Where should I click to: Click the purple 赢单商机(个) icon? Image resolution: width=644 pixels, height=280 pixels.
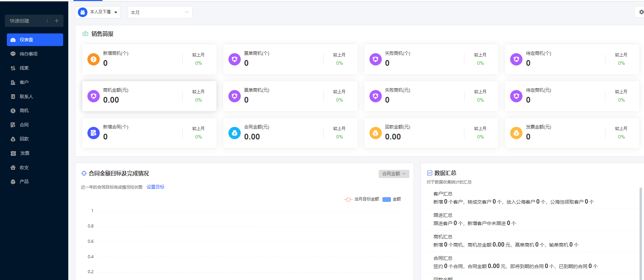coord(235,59)
